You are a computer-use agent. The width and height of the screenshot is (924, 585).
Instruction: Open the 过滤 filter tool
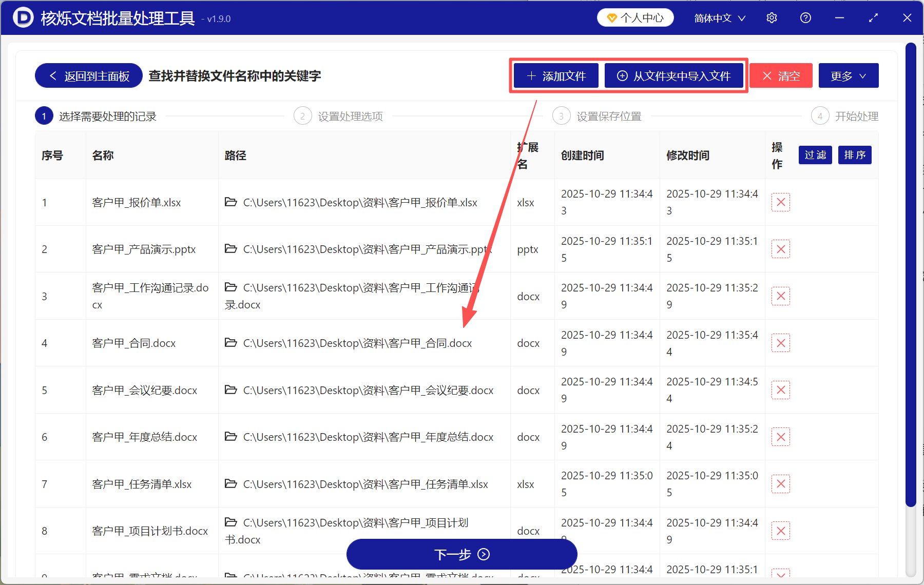click(815, 155)
